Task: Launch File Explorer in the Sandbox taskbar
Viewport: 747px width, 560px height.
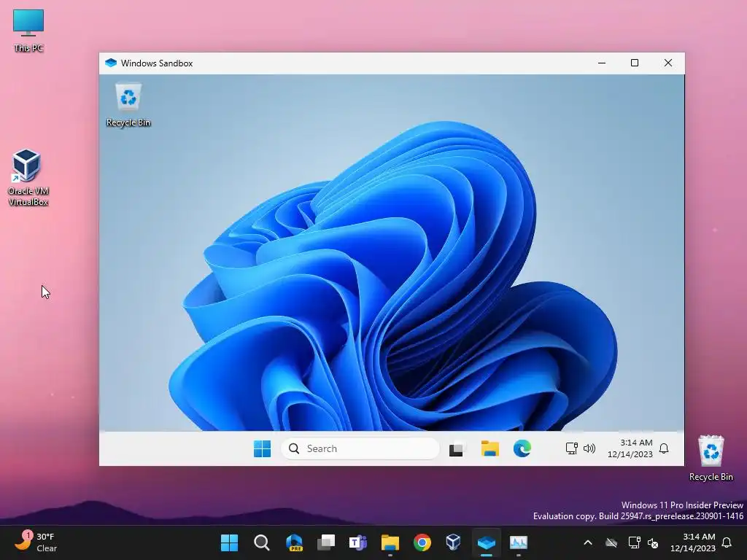Action: (x=489, y=448)
